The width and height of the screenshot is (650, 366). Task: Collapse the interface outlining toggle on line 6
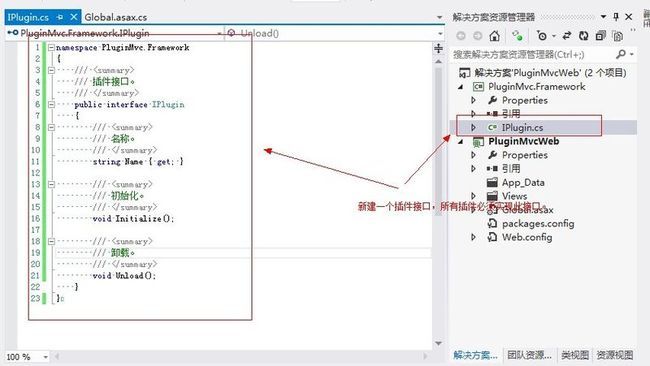pyautogui.click(x=51, y=104)
